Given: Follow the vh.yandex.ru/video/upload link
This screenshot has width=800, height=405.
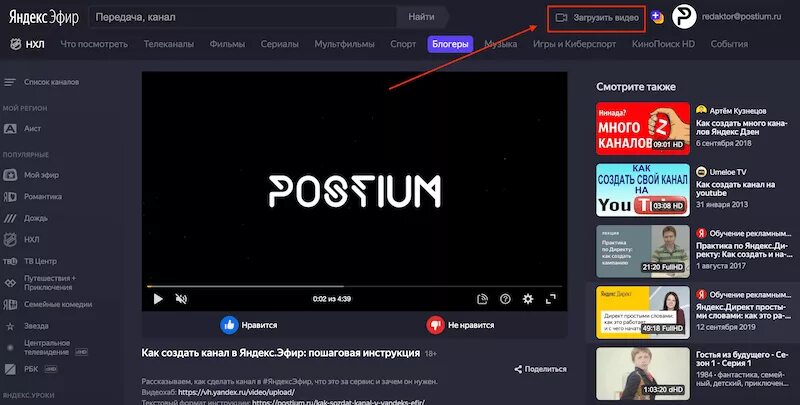Looking at the screenshot, I should [236, 392].
